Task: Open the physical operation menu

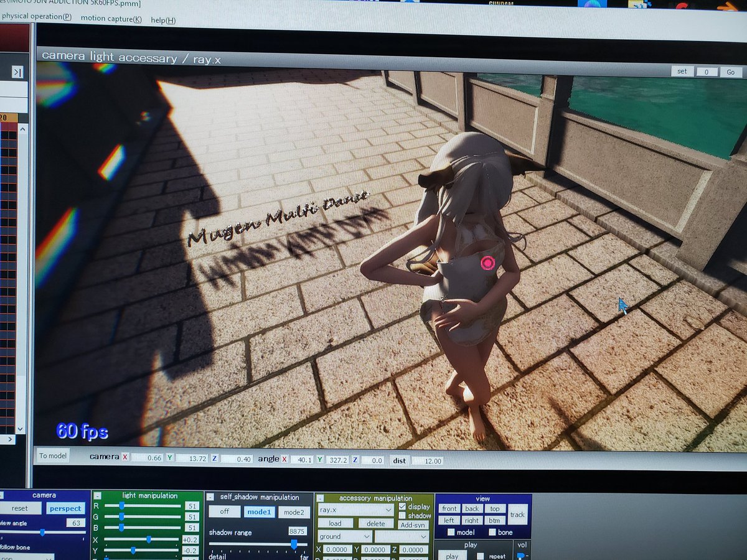Action: pyautogui.click(x=35, y=16)
